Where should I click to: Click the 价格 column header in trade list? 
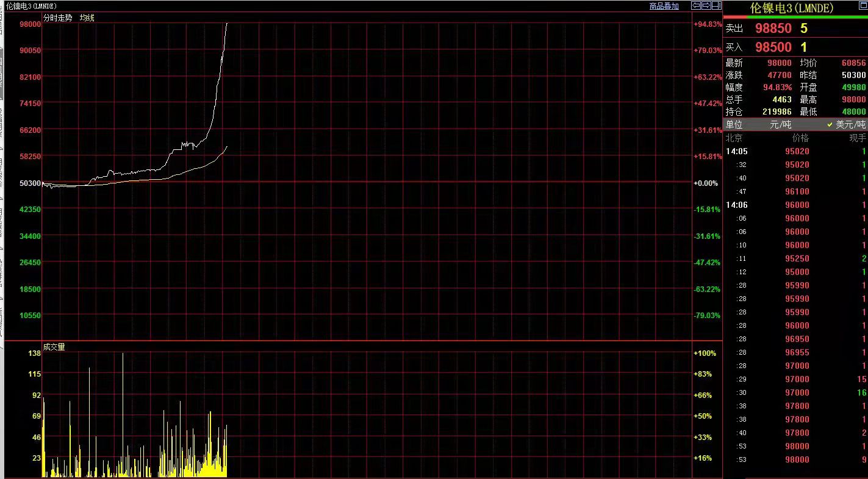tap(800, 138)
